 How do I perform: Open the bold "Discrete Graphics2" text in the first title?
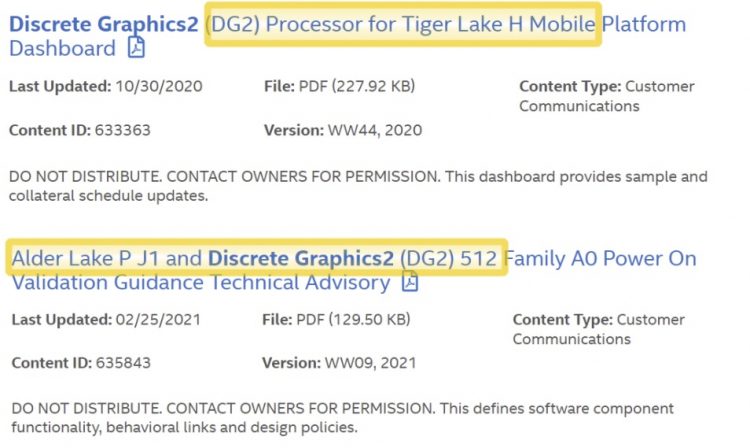105,24
